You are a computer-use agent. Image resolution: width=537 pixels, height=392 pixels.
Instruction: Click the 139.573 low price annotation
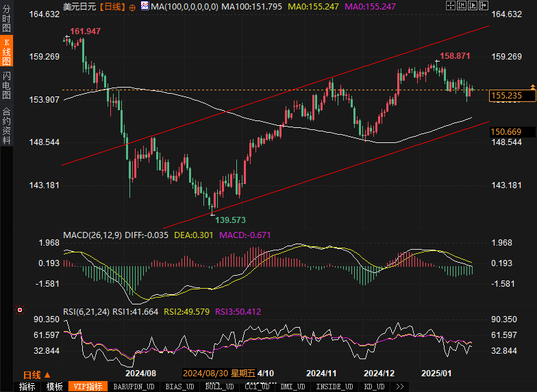(x=230, y=220)
